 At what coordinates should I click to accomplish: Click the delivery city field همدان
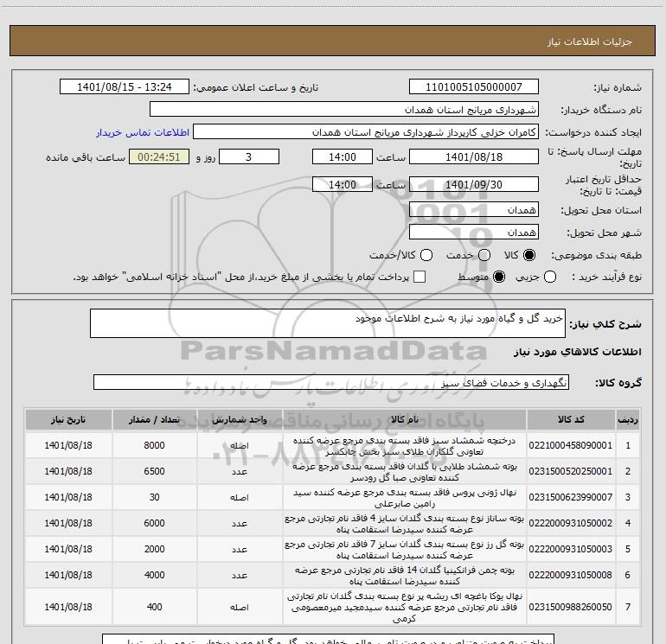coord(474,232)
